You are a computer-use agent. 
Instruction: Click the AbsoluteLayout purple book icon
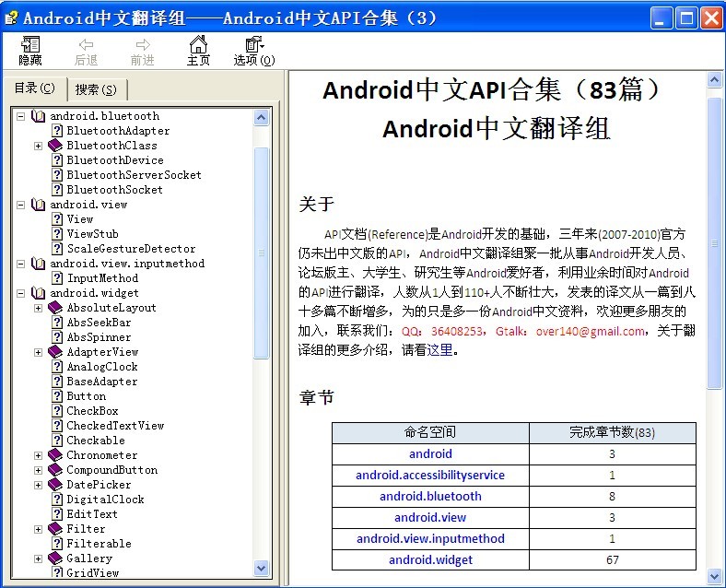tap(55, 308)
